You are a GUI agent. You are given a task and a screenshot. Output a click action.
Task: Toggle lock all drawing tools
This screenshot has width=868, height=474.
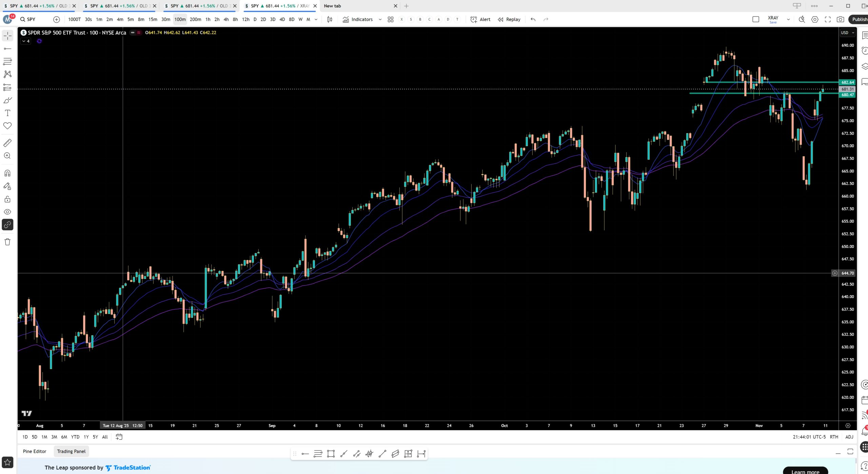7,199
